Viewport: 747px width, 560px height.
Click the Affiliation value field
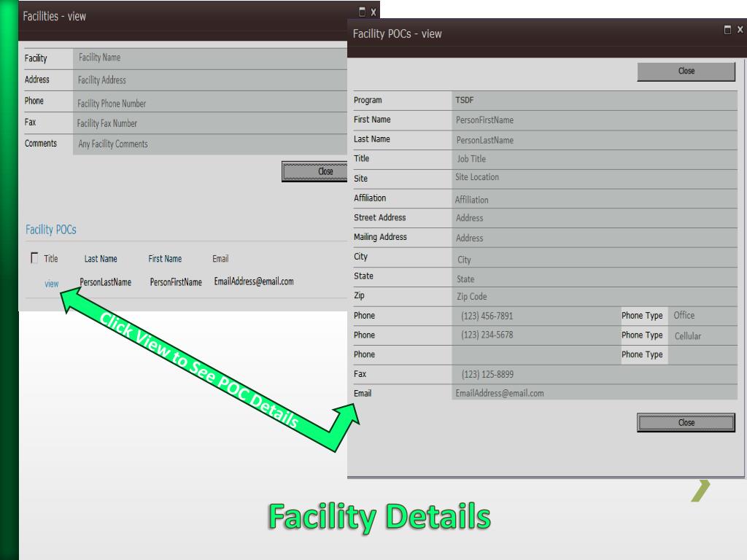pyautogui.click(x=595, y=198)
